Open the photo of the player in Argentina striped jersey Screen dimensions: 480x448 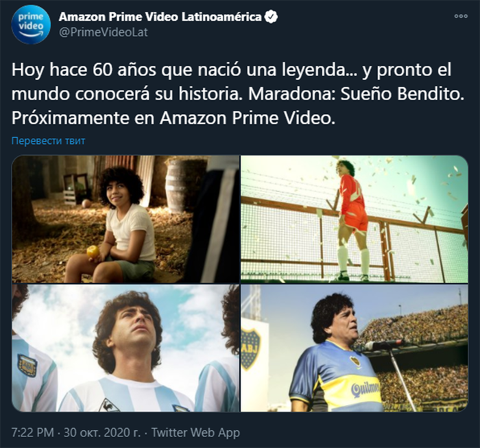(x=125, y=348)
